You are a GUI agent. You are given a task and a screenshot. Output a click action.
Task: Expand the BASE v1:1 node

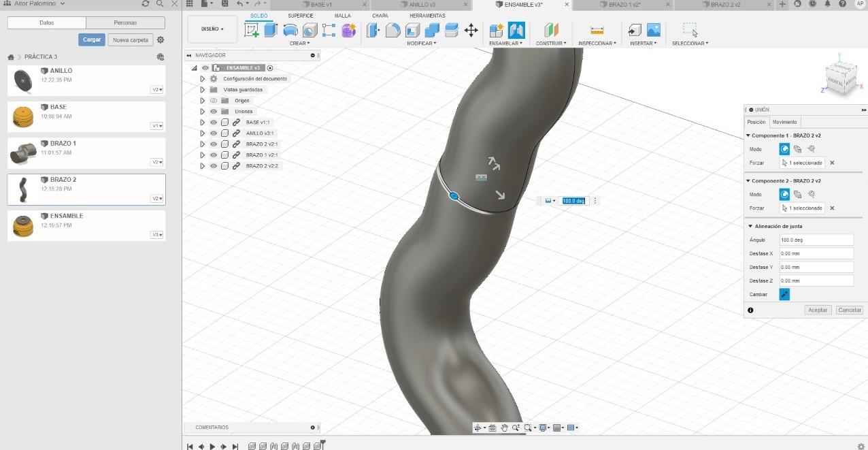(202, 123)
